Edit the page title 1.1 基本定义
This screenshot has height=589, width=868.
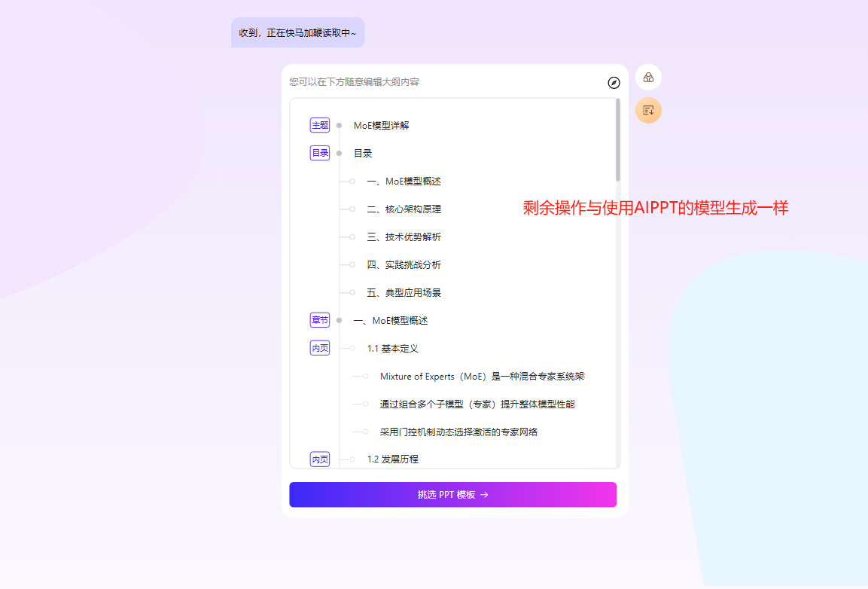pos(392,349)
